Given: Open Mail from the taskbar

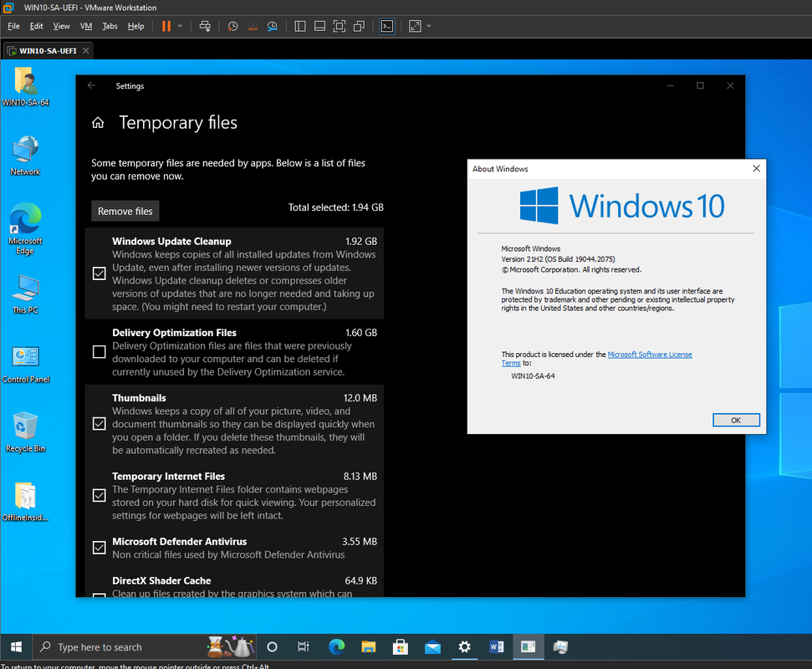Looking at the screenshot, I should [x=432, y=646].
